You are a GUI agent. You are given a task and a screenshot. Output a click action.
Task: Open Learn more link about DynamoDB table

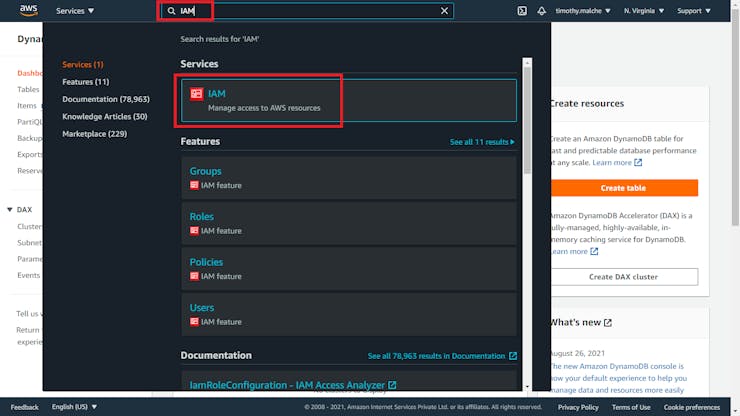(617, 162)
